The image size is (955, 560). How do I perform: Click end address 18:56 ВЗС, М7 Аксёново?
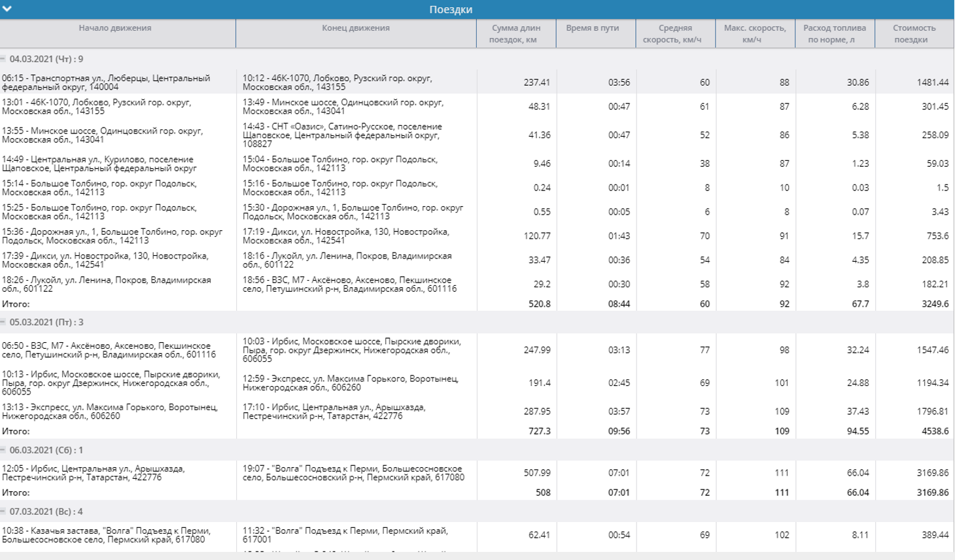[x=350, y=285]
